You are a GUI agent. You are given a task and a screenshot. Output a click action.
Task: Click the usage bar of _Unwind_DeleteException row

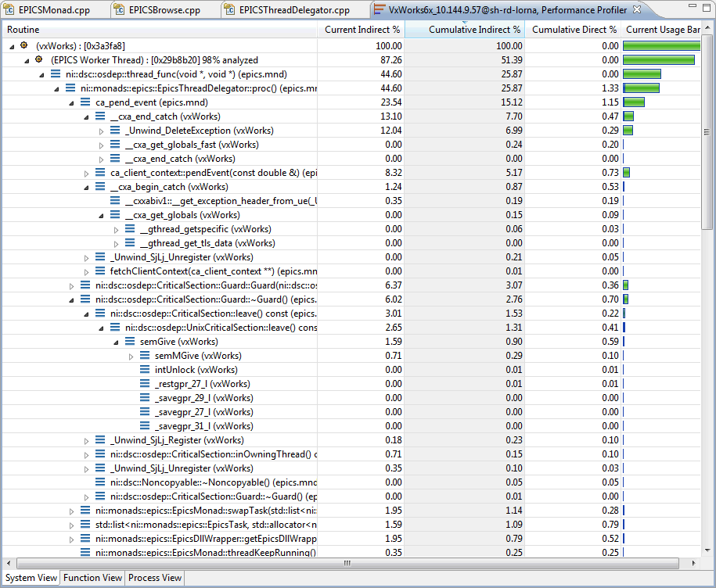628,131
